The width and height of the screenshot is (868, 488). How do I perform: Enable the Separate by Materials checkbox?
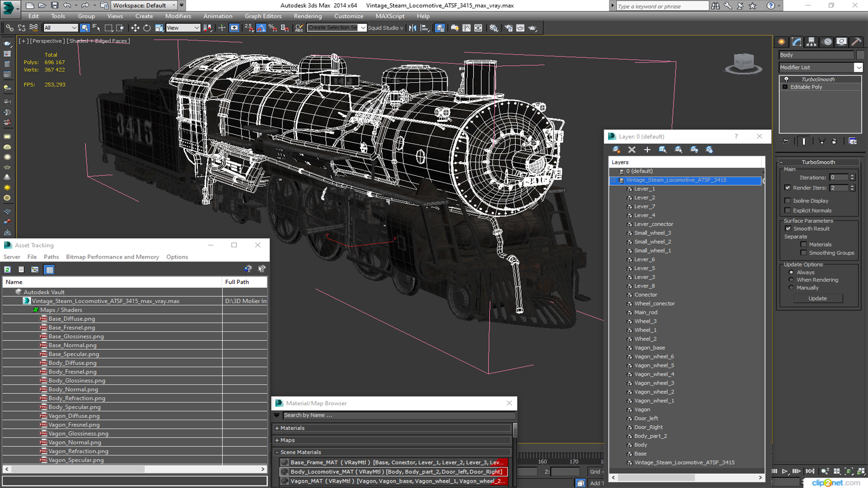pyautogui.click(x=803, y=244)
